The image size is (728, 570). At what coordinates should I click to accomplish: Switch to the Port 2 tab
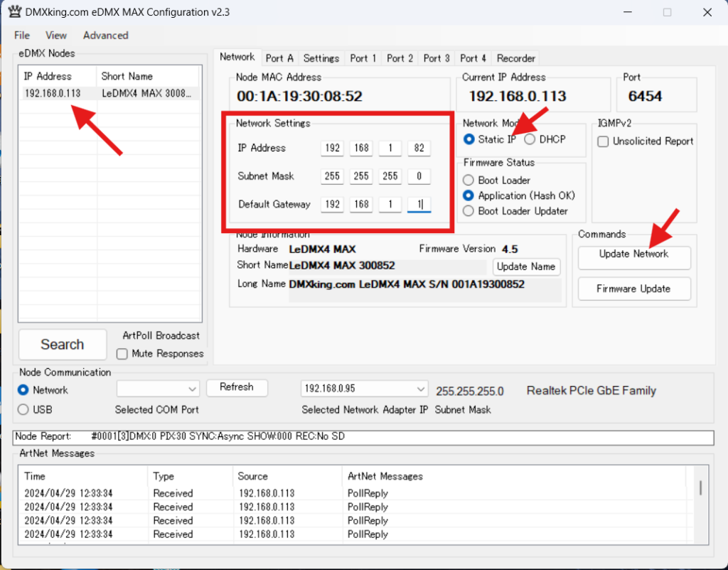pos(400,58)
